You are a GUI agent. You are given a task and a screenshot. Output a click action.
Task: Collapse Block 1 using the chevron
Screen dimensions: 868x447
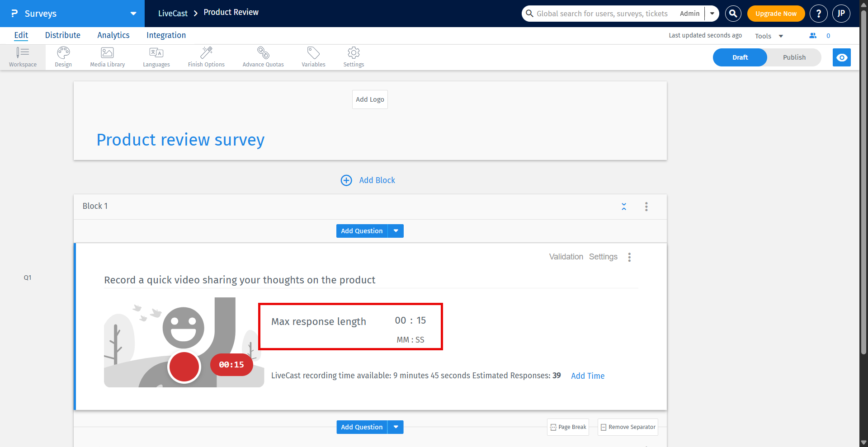click(624, 206)
